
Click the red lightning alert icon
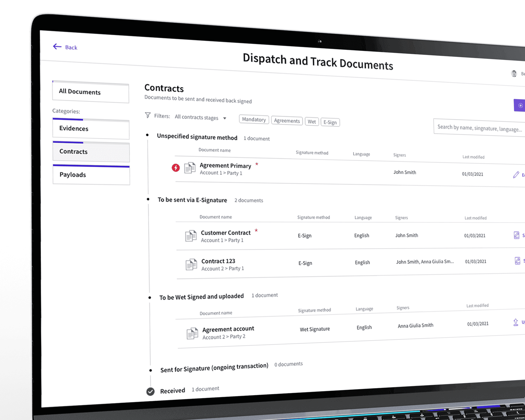[176, 168]
